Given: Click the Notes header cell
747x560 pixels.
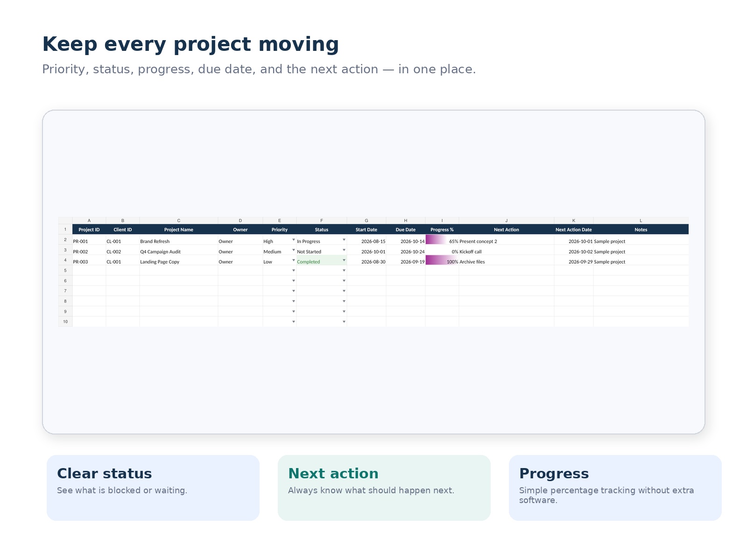Looking at the screenshot, I should pos(641,230).
